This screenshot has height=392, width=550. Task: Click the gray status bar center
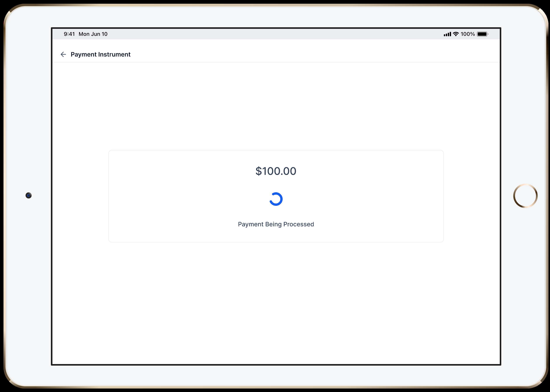coord(276,34)
